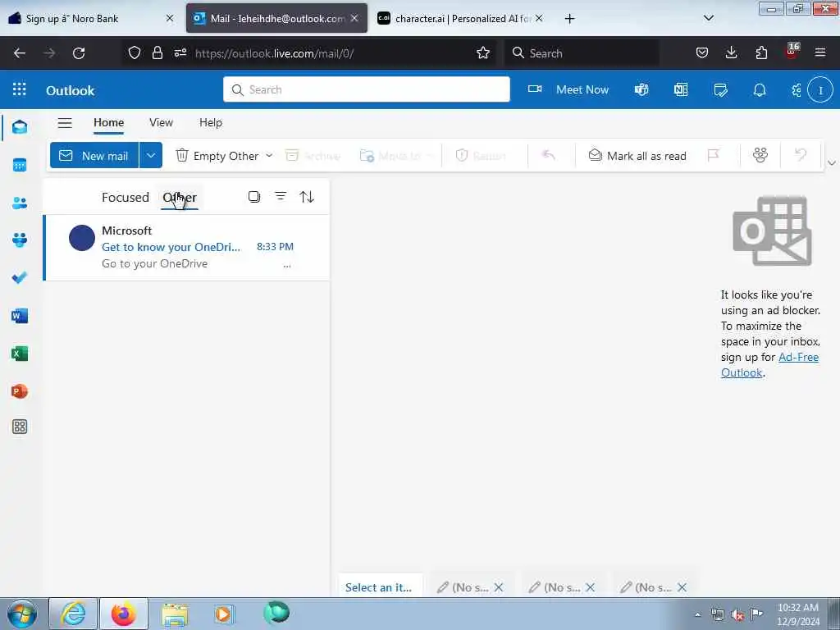This screenshot has width=840, height=630.
Task: Open the sort order arrows
Action: coord(307,197)
